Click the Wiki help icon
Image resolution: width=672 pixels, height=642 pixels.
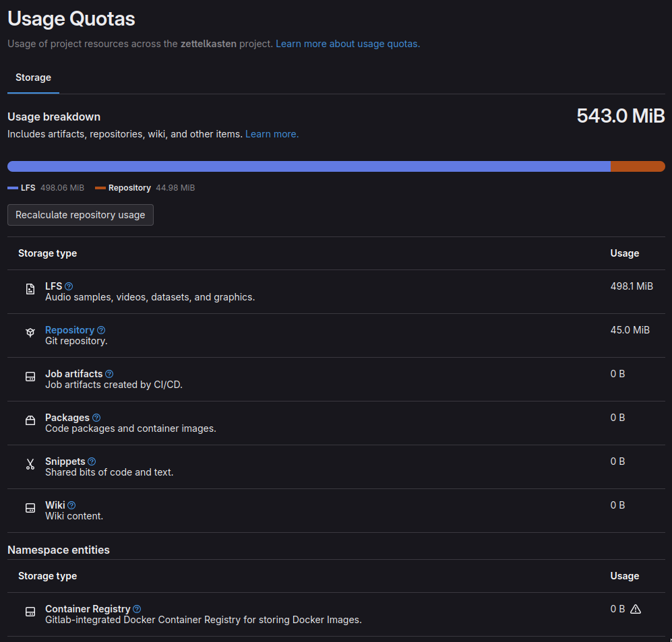click(x=71, y=505)
